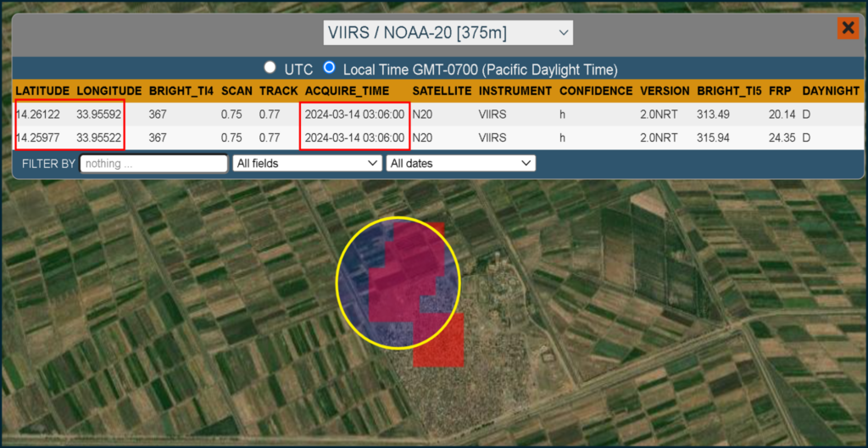Screen dimensions: 868x448
Task: Open the All dates filter dropdown
Action: click(460, 164)
